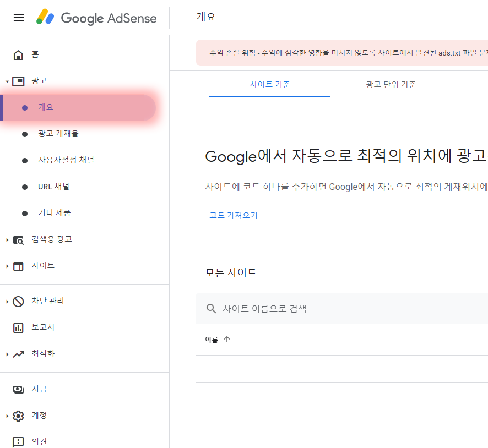Click the 검색용 광고 label in the sidebar
Image resolution: width=488 pixels, height=448 pixels.
pyautogui.click(x=52, y=239)
